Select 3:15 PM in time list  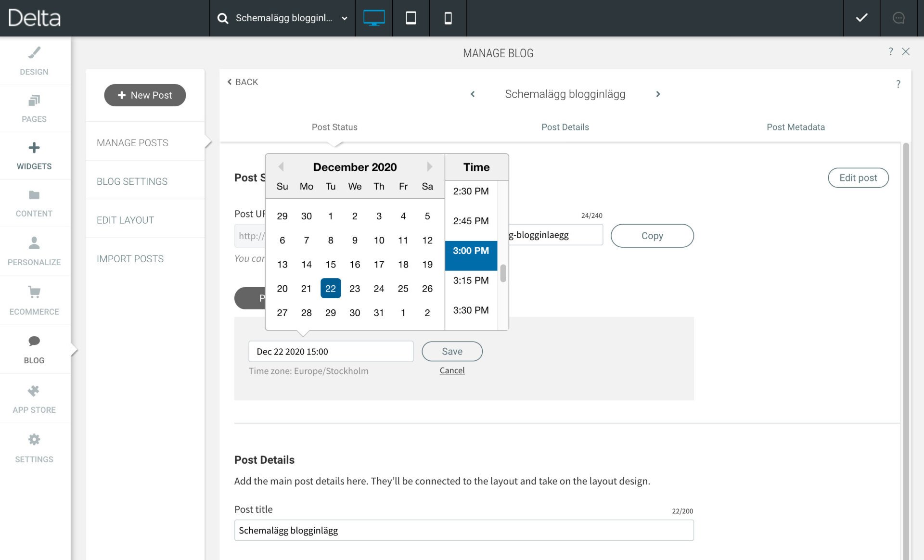471,280
